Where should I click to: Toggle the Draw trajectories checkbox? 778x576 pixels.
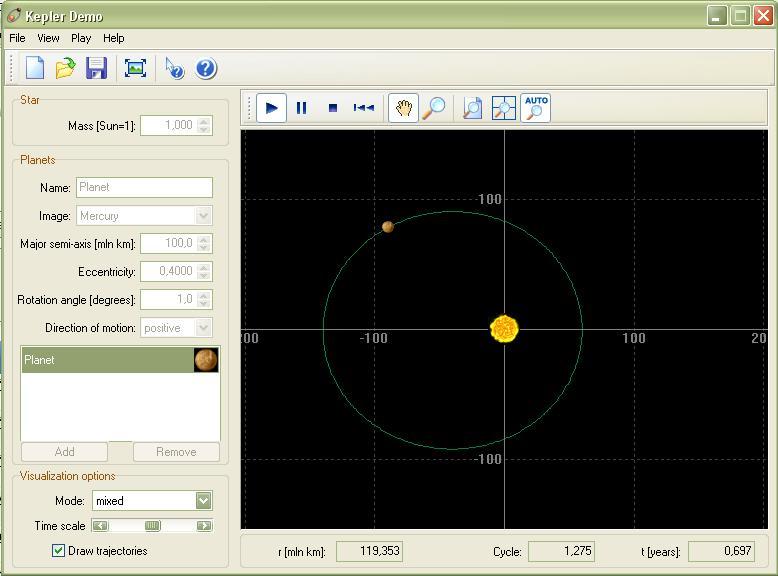point(58,551)
